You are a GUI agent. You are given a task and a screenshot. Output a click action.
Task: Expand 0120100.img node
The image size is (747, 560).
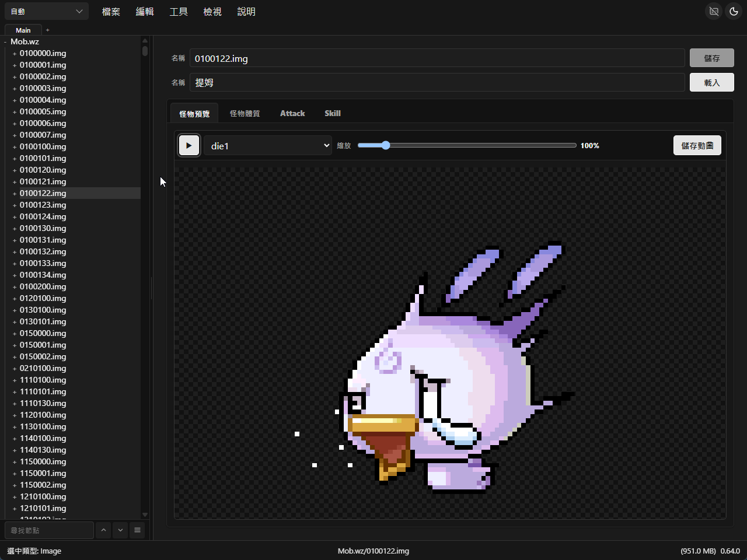15,299
